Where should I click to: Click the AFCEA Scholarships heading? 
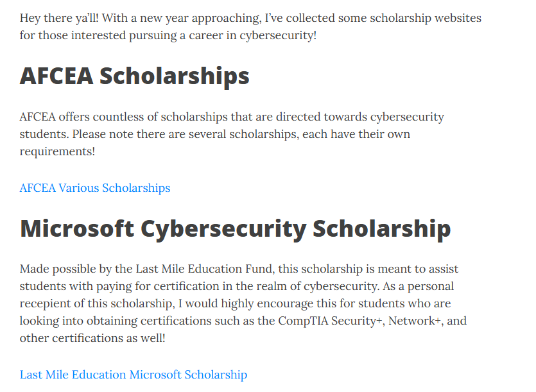[134, 76]
